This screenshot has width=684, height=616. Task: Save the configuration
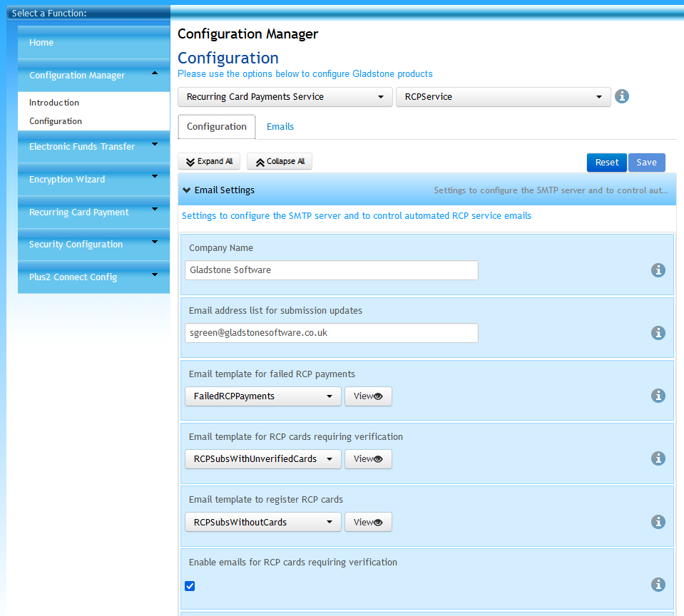(x=646, y=162)
